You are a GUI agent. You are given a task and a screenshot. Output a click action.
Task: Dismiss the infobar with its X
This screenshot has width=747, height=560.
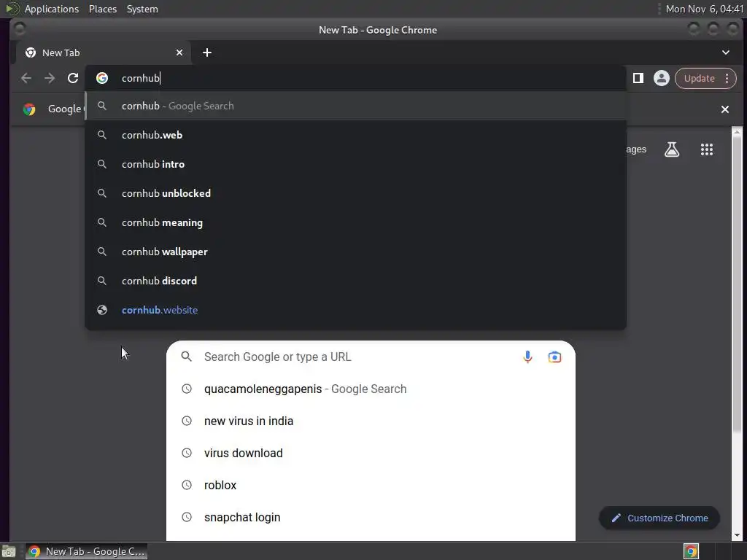coord(725,109)
